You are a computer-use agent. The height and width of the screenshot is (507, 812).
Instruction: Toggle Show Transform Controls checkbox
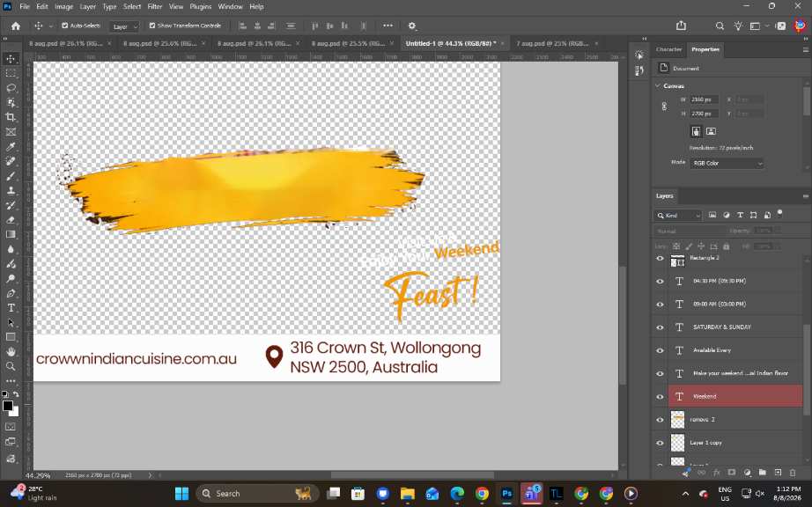point(152,26)
